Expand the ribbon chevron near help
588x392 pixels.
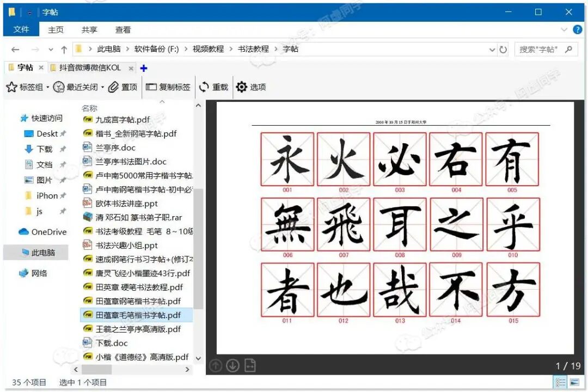(x=563, y=29)
